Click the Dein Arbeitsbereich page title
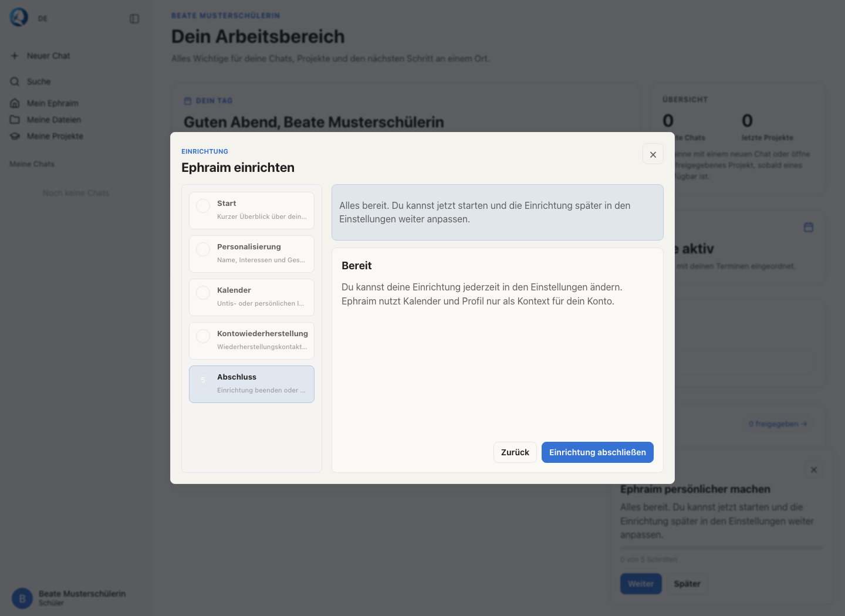 [x=258, y=36]
